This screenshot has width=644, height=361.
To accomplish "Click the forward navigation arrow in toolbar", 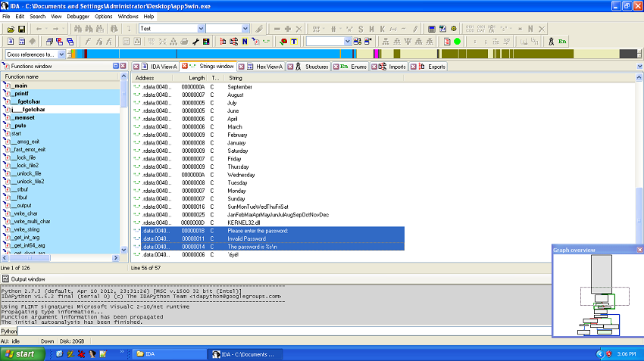I will pyautogui.click(x=55, y=29).
